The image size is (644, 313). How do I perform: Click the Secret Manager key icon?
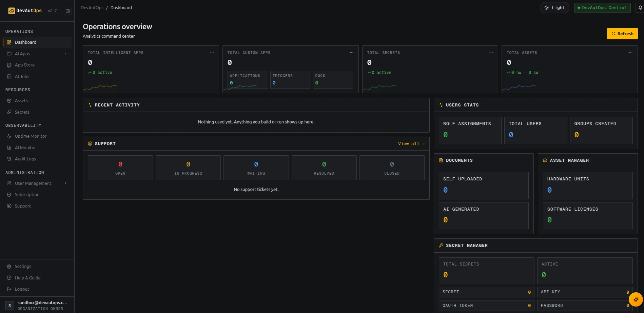tap(441, 246)
